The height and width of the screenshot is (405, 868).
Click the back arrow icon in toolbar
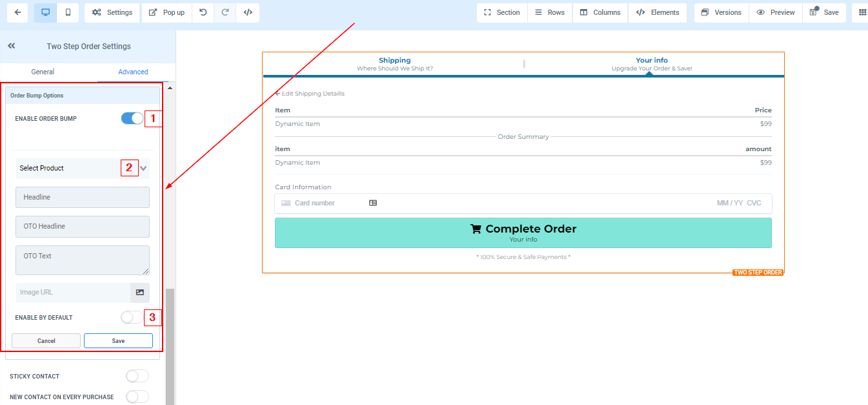point(17,12)
